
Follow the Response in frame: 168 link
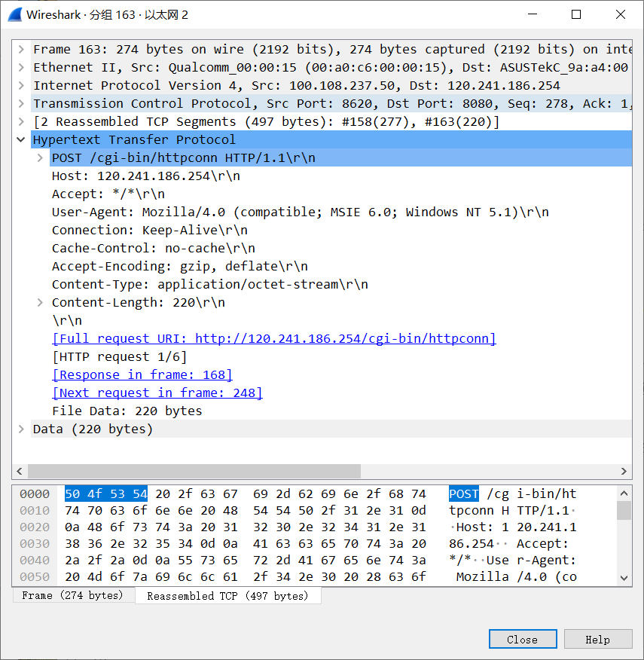click(x=142, y=375)
